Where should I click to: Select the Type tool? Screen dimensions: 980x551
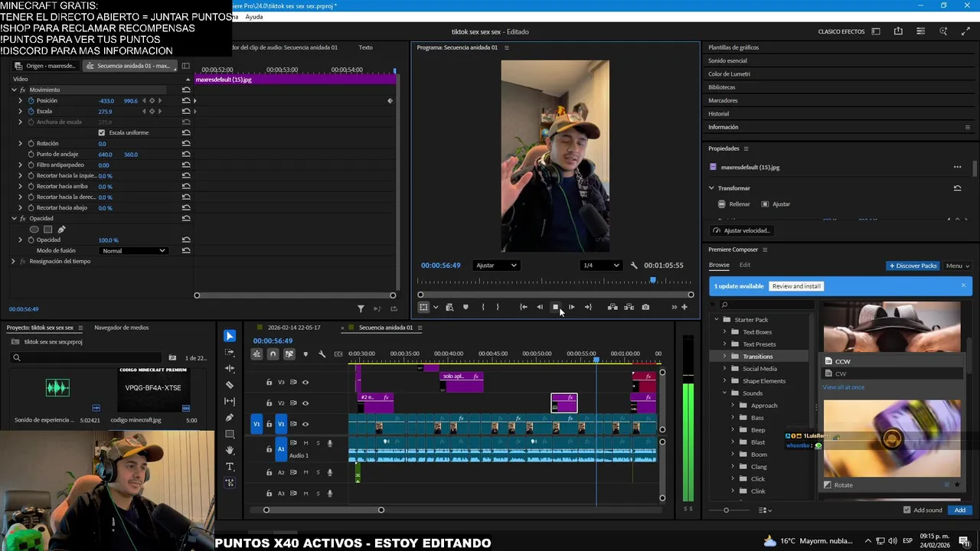tap(230, 466)
